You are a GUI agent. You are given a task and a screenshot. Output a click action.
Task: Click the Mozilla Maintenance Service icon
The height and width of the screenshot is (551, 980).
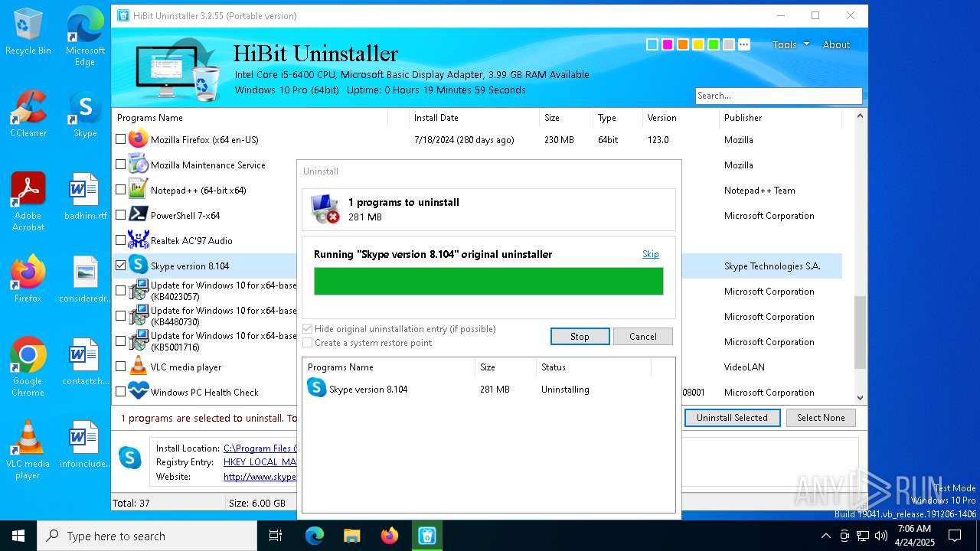(x=138, y=165)
